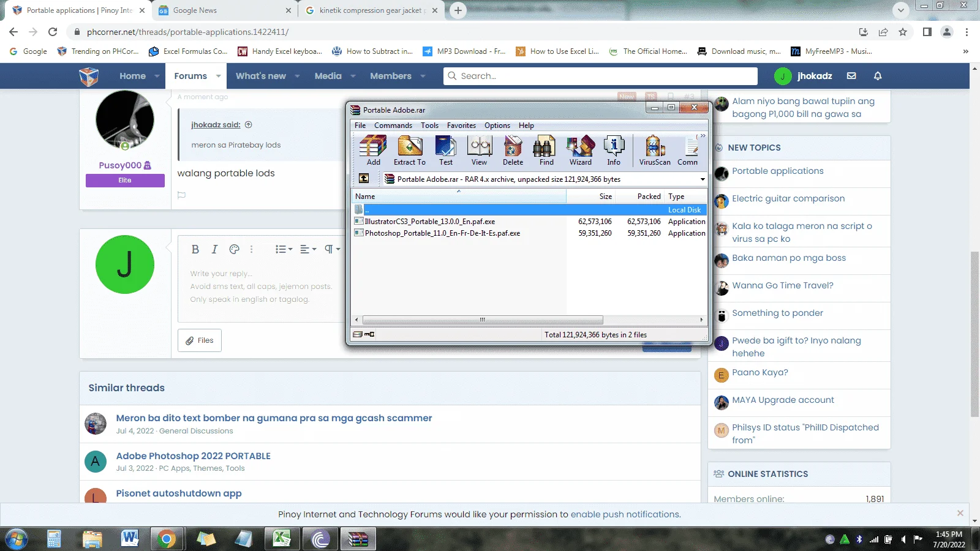The width and height of the screenshot is (980, 551).
Task: Open the WinRAR File menu
Action: 360,126
